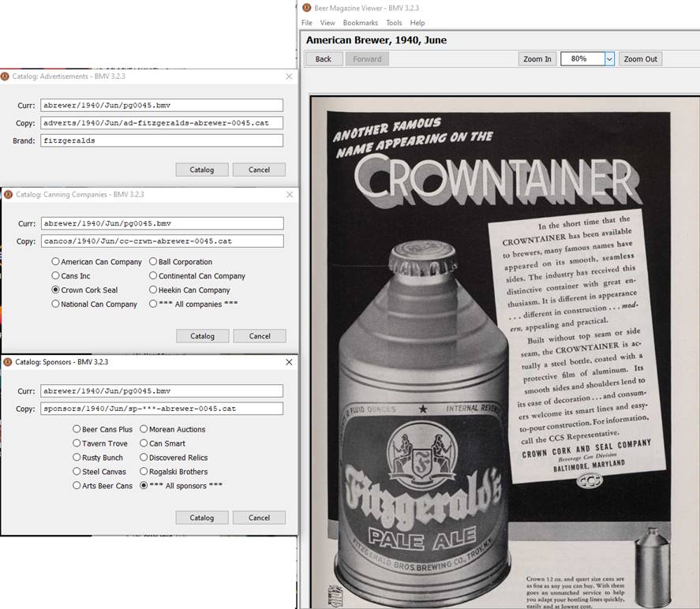The height and width of the screenshot is (609, 700).
Task: Select Heekin Can Company radio button
Action: tap(153, 290)
